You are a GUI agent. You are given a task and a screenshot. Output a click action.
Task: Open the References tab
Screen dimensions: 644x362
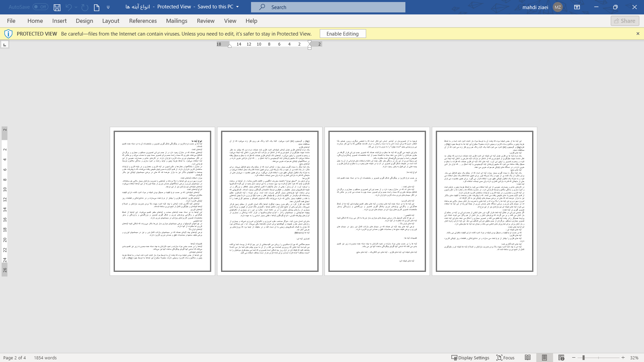[143, 21]
